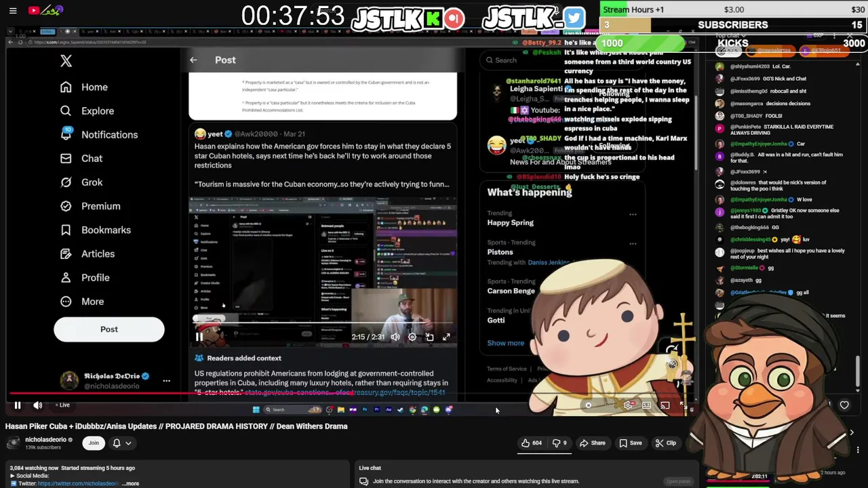The width and height of the screenshot is (868, 488).
Task: Open the YouTube guide hamburger menu
Action: click(x=13, y=11)
